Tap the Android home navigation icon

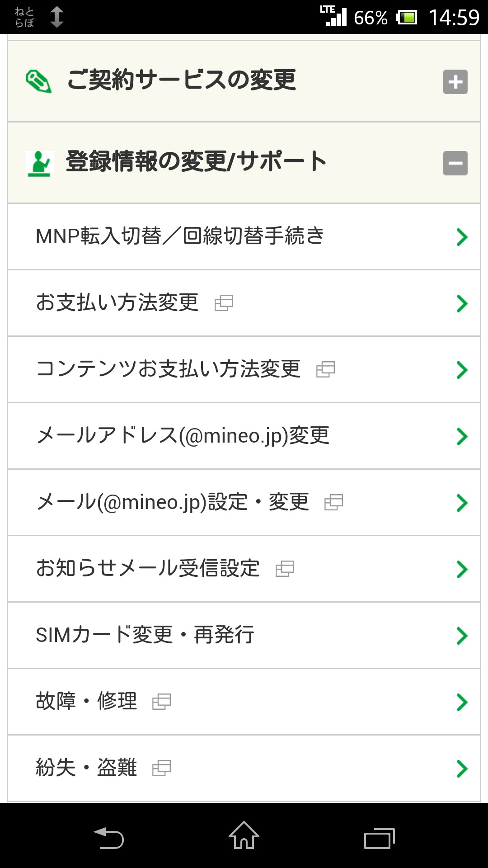244,835
